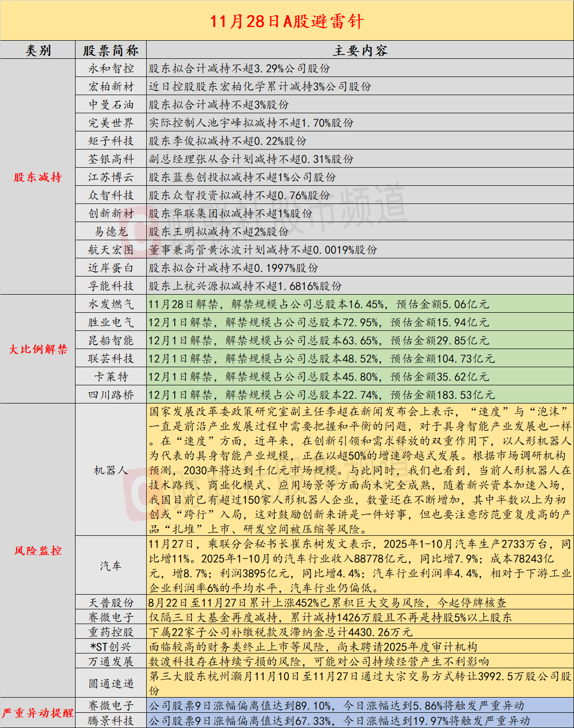Click stock name 四川路桥

point(111,395)
